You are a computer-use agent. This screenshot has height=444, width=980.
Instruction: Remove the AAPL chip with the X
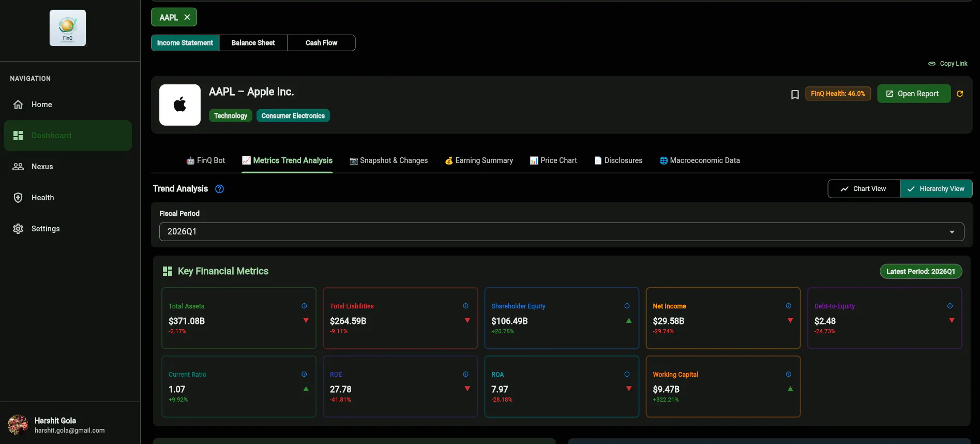coord(187,17)
